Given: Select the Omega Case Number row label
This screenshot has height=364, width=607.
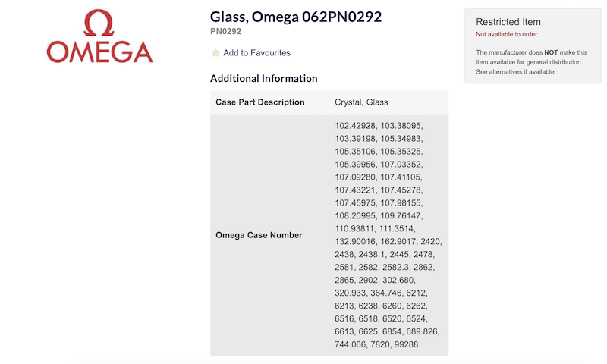Looking at the screenshot, I should (259, 235).
